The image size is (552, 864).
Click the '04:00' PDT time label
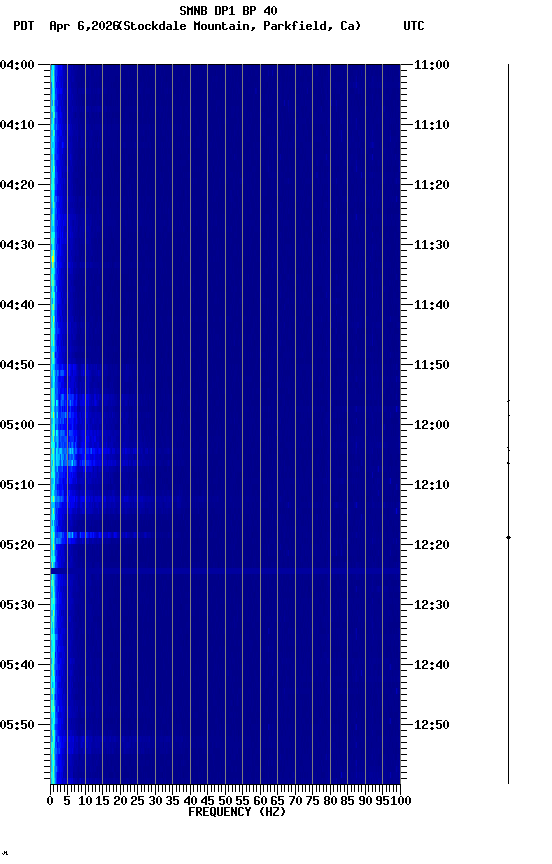(17, 65)
